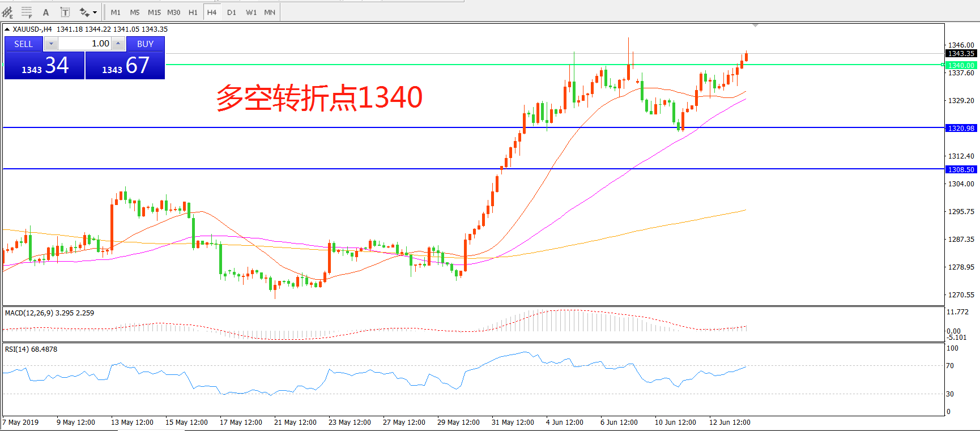
Task: Select the equidistant channel drawing tool
Action: tap(7, 12)
